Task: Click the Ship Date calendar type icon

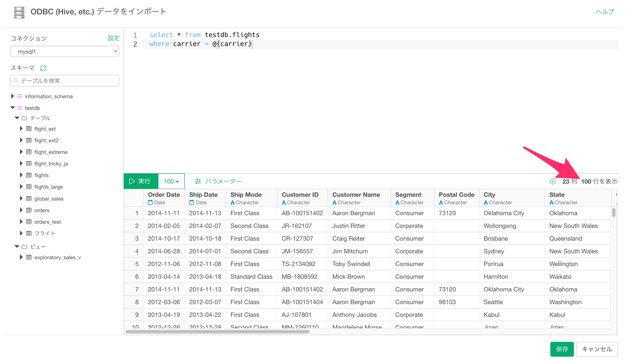Action: click(192, 203)
